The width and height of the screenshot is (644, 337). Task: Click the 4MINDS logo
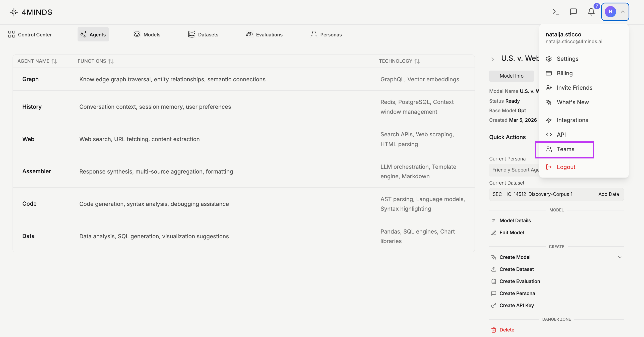click(31, 12)
